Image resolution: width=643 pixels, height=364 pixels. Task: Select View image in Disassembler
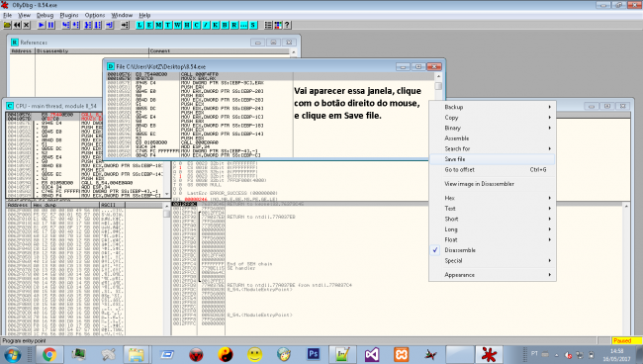click(492, 184)
